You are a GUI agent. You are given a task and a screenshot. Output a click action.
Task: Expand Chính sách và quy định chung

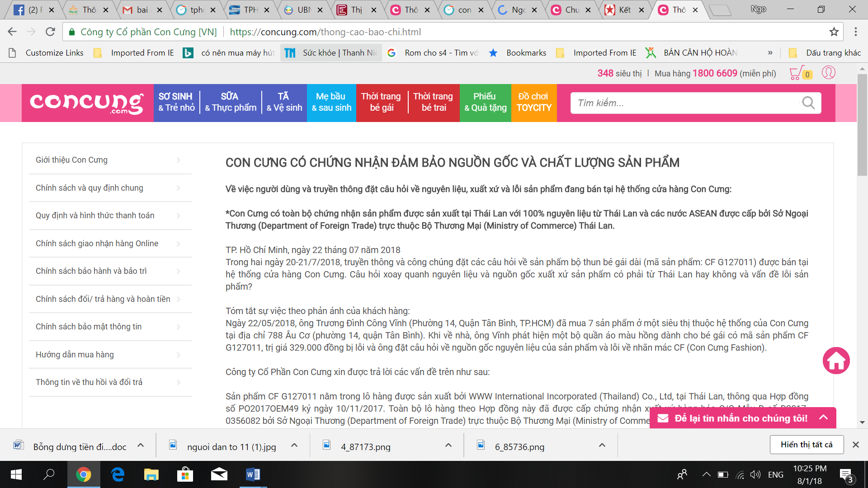pos(110,188)
